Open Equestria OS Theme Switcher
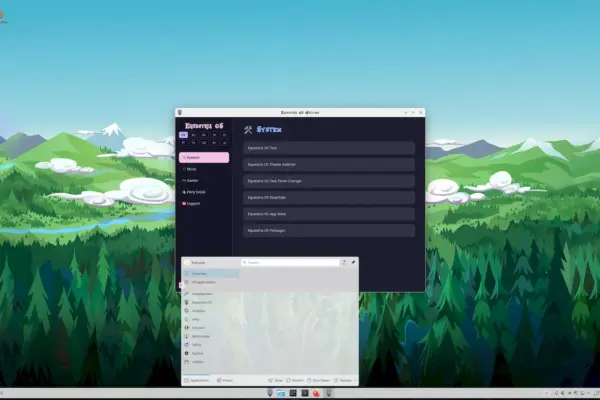The width and height of the screenshot is (600, 400). 329,164
